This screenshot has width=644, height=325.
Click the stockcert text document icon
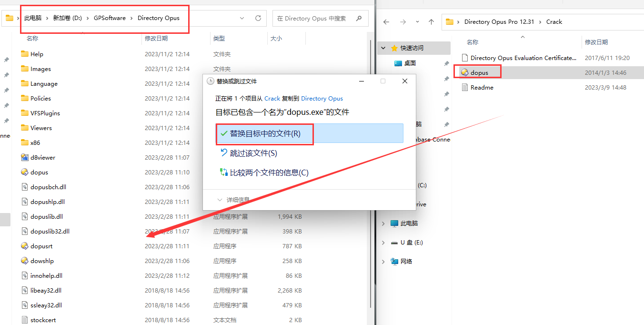click(25, 320)
